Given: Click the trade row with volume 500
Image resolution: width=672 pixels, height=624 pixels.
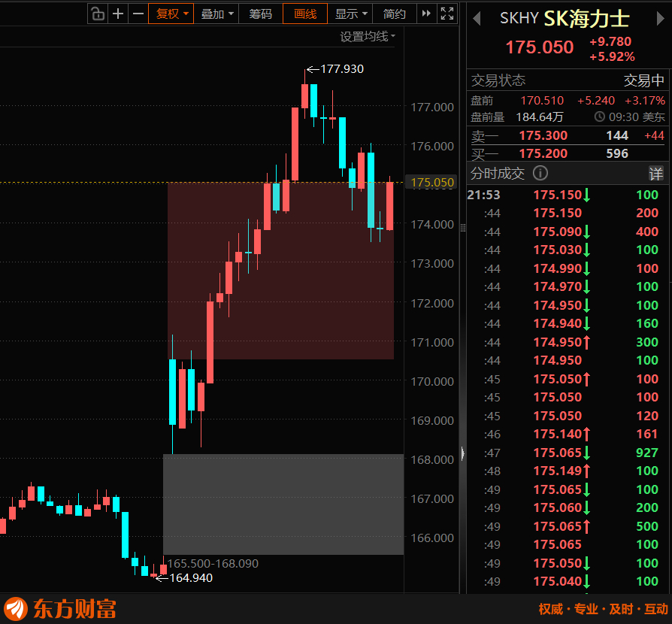Looking at the screenshot, I should coord(569,526).
